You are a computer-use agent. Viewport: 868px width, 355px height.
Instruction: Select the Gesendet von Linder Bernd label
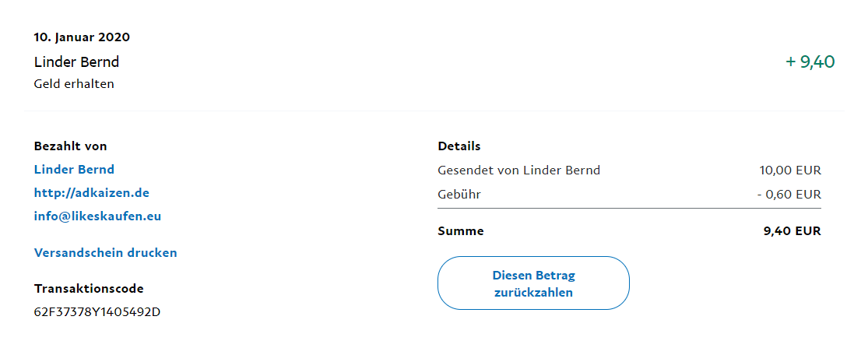click(519, 170)
